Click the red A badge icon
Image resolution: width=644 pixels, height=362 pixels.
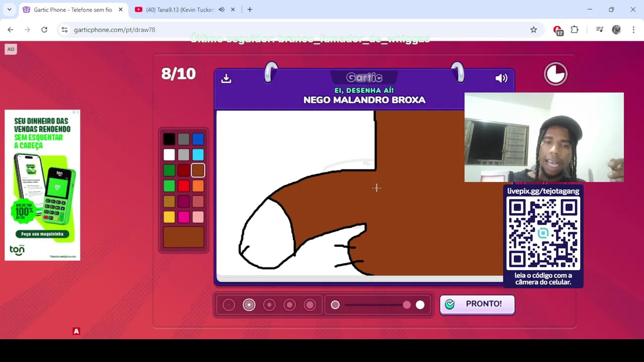76,331
